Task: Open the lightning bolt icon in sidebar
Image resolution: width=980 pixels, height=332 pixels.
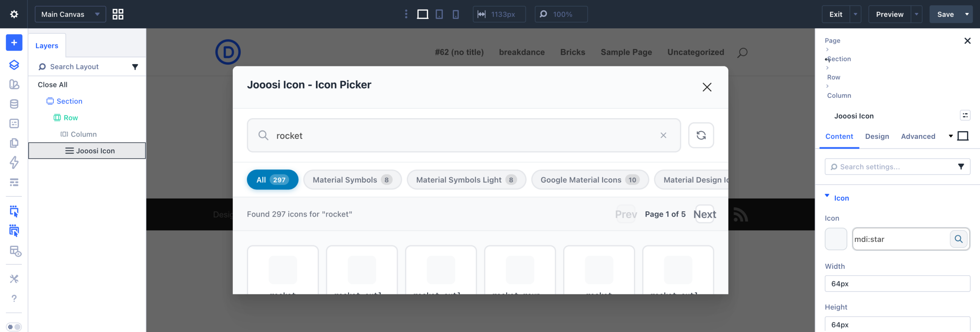Action: pos(14,163)
